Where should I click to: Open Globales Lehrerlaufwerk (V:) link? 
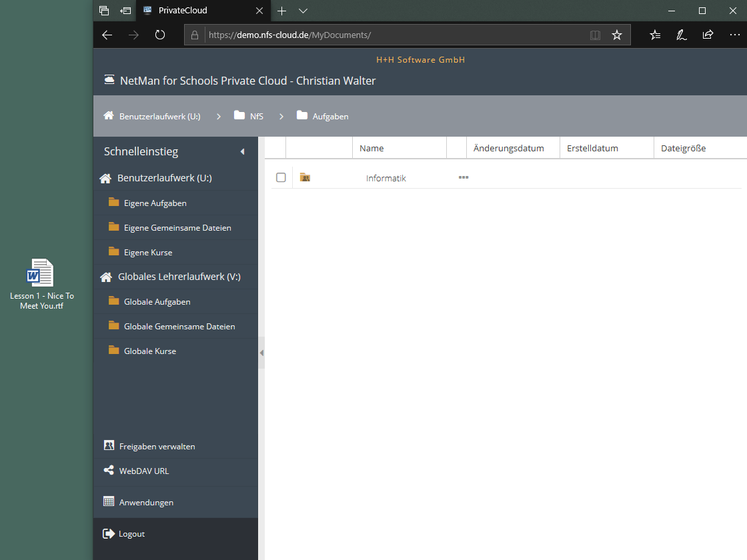(179, 277)
